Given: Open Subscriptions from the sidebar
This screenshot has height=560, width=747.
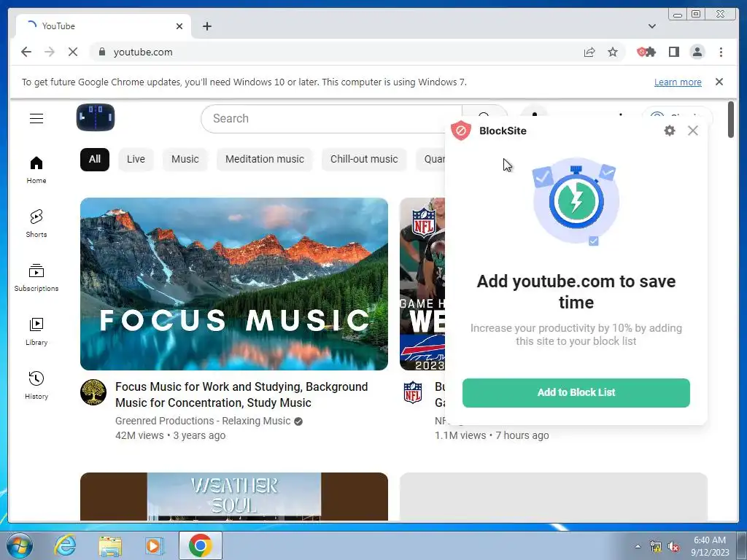Looking at the screenshot, I should pos(36,278).
